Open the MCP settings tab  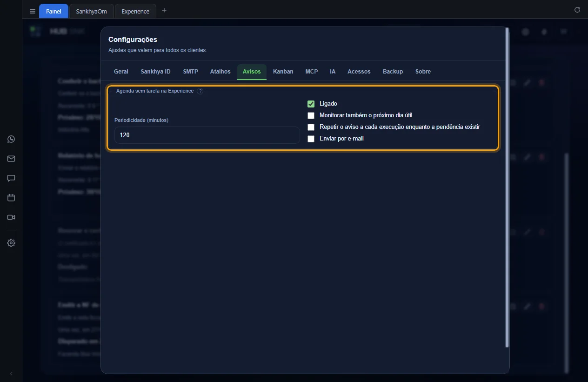click(x=312, y=72)
